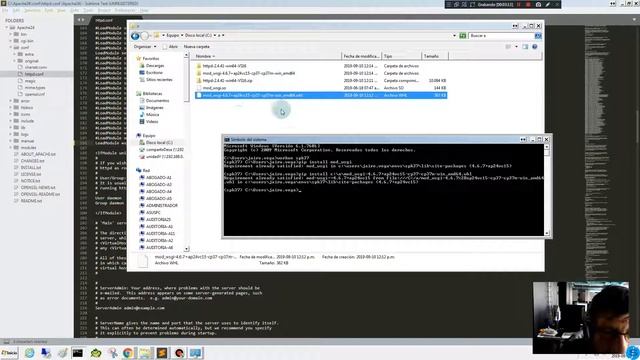
Task: Toggle the Explorer preview pane icon
Action: [x=525, y=47]
